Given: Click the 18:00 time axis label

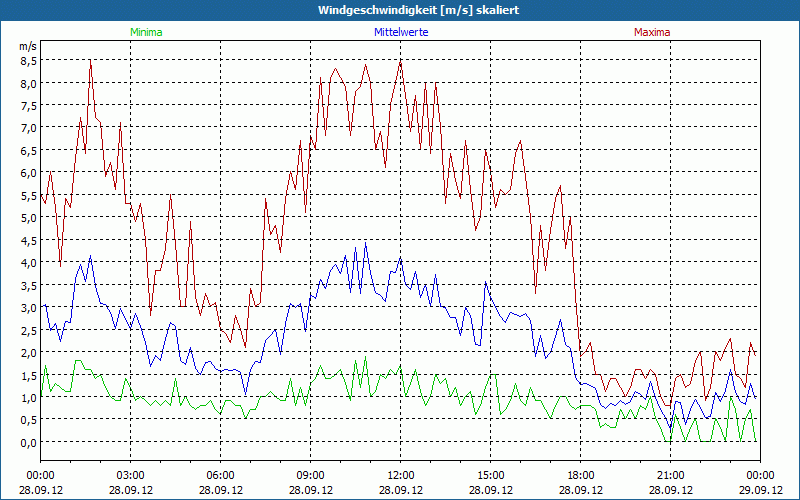Looking at the screenshot, I should (581, 476).
